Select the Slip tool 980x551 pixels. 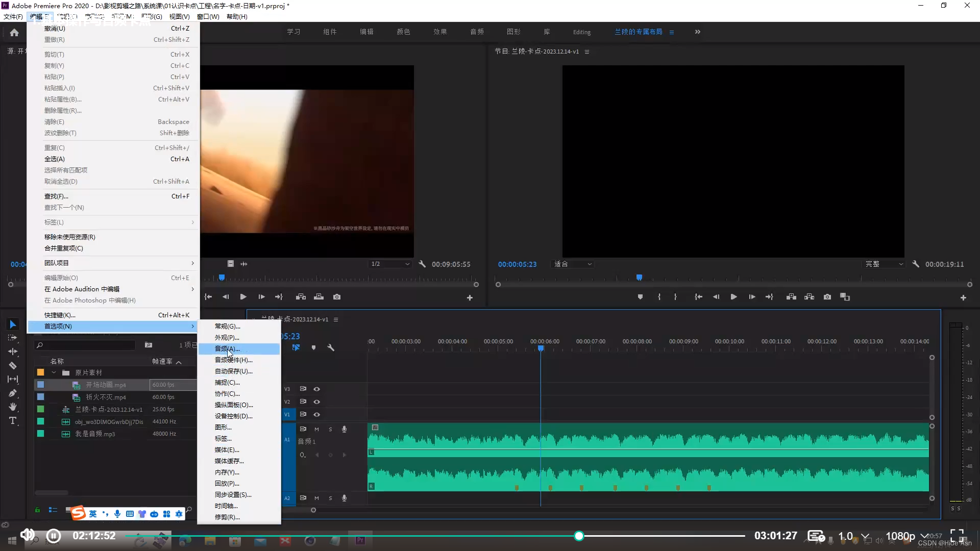pos(13,379)
